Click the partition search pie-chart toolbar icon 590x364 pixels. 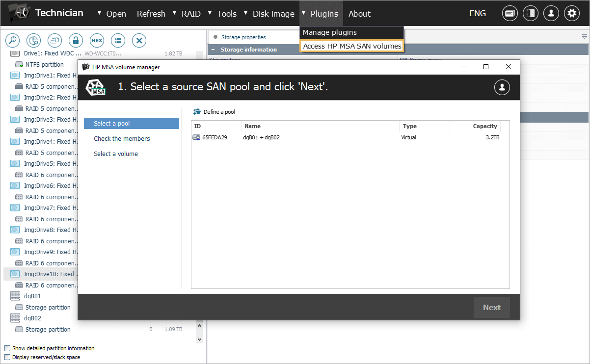pyautogui.click(x=33, y=40)
